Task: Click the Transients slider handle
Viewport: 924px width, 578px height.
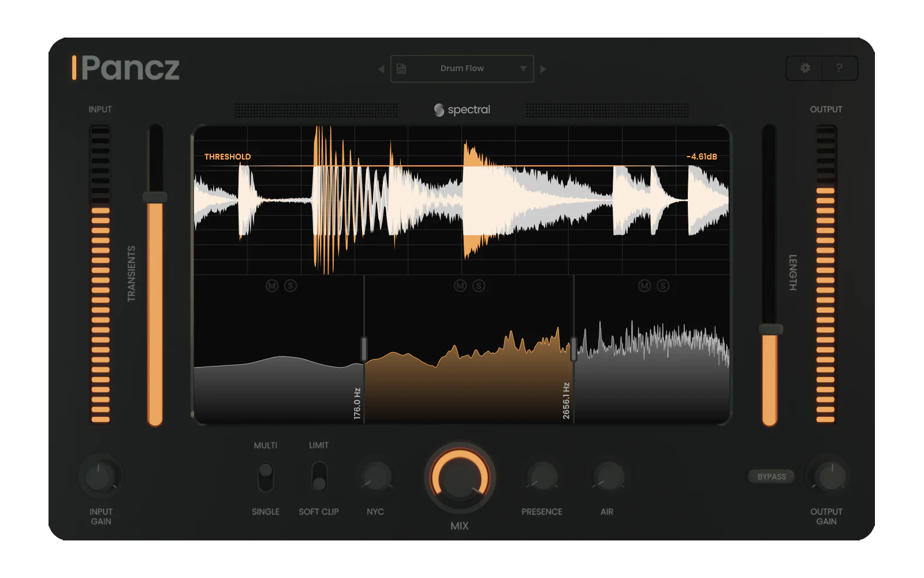Action: tap(155, 197)
